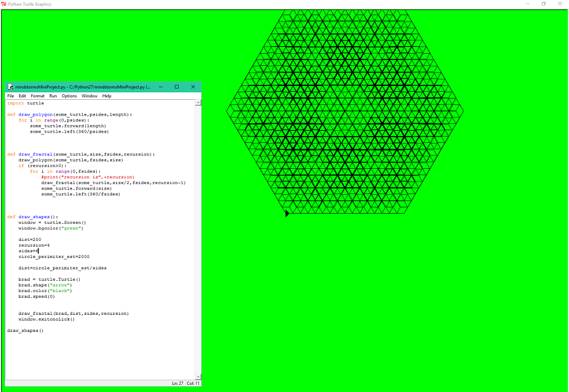Click the editor scrollbar down arrow
The width and height of the screenshot is (569, 392).
pyautogui.click(x=199, y=377)
